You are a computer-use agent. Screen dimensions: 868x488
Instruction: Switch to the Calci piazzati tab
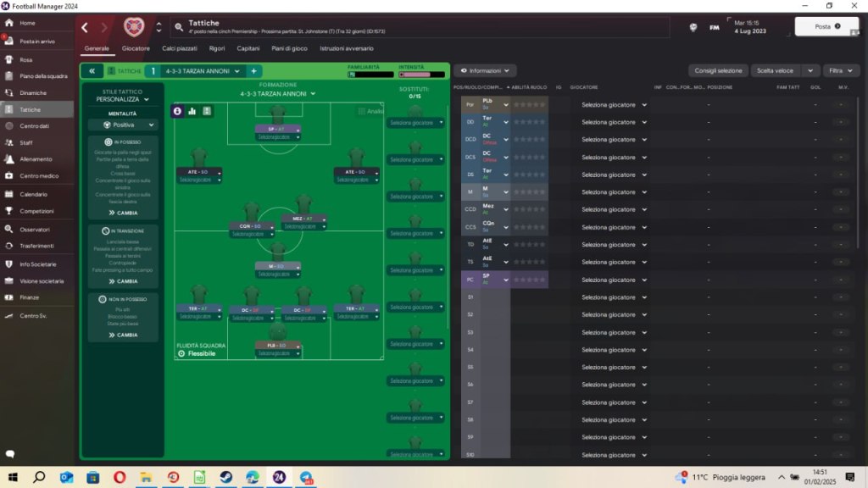coord(180,48)
